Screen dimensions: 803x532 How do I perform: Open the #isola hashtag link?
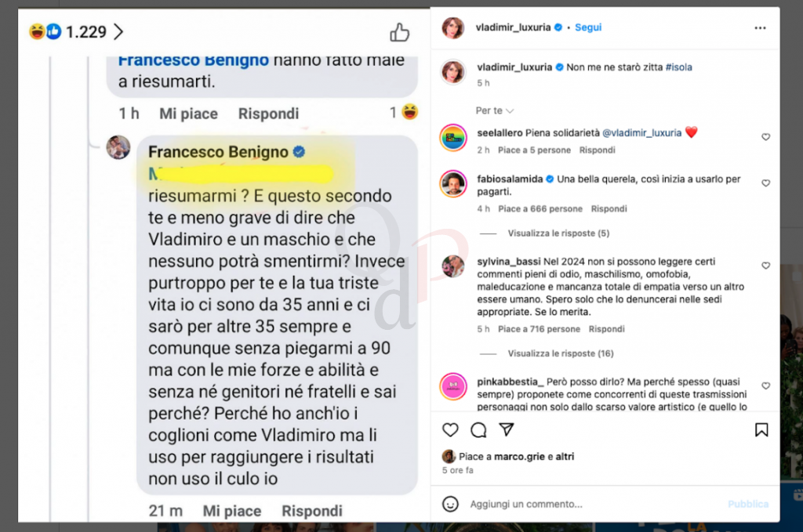pos(678,67)
